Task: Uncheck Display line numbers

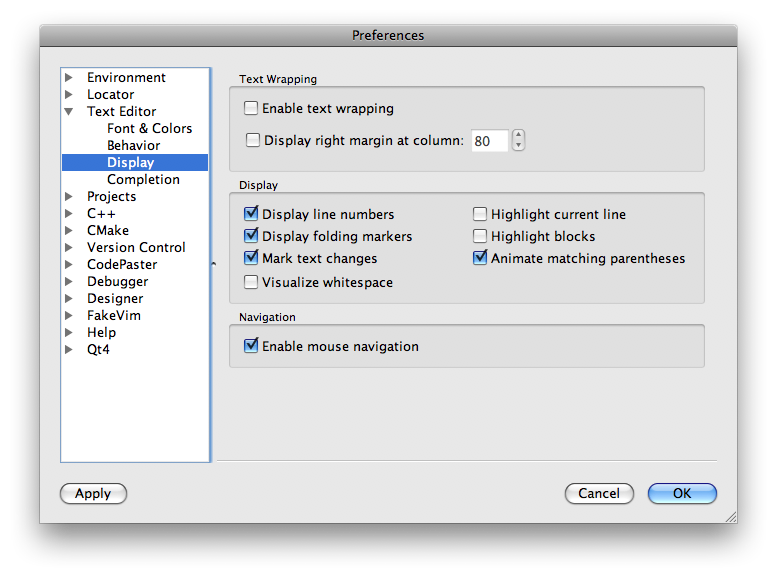Action: pos(251,214)
